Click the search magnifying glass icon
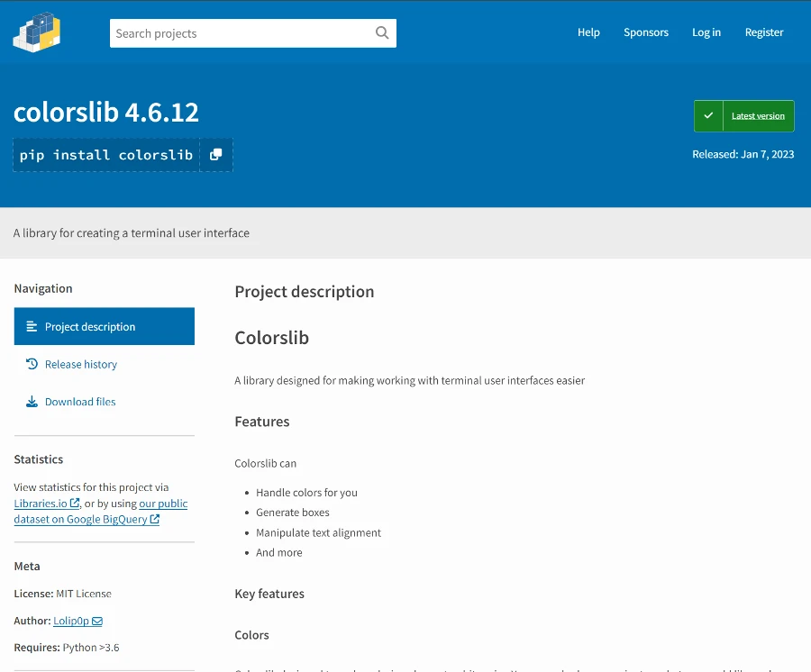 pos(382,33)
